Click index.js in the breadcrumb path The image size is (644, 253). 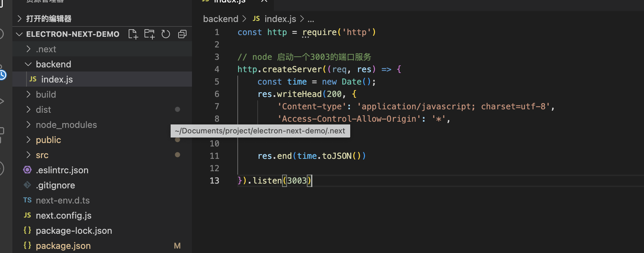click(280, 19)
